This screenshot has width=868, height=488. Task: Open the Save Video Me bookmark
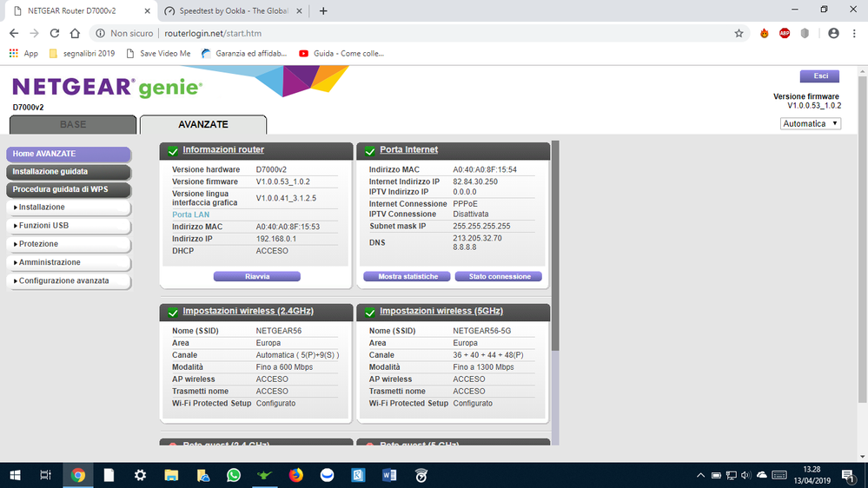click(158, 54)
